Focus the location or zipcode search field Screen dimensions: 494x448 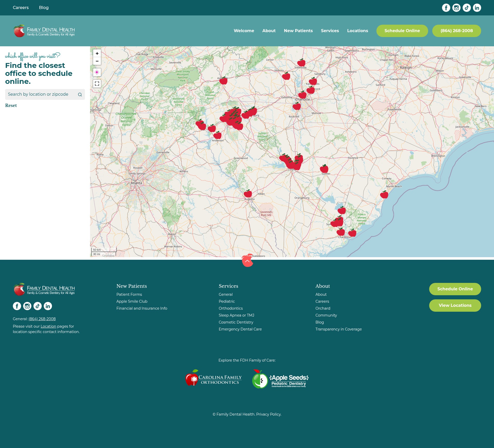(45, 94)
